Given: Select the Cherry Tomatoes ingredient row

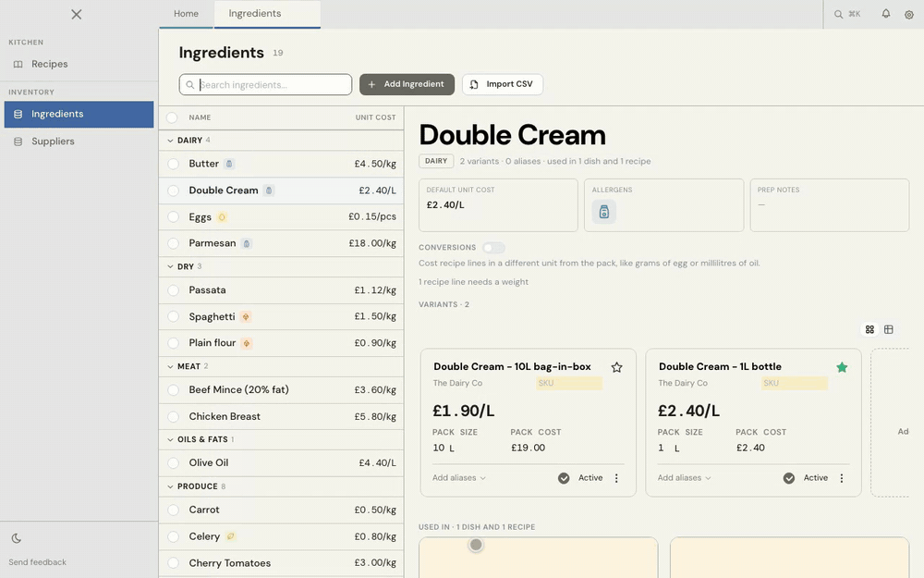Looking at the screenshot, I should click(x=281, y=563).
